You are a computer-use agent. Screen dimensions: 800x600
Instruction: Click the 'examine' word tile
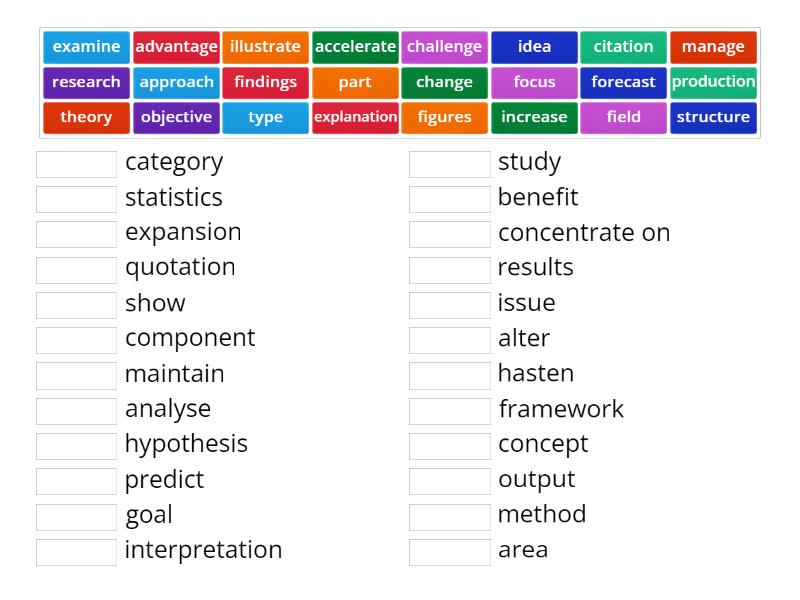point(86,47)
